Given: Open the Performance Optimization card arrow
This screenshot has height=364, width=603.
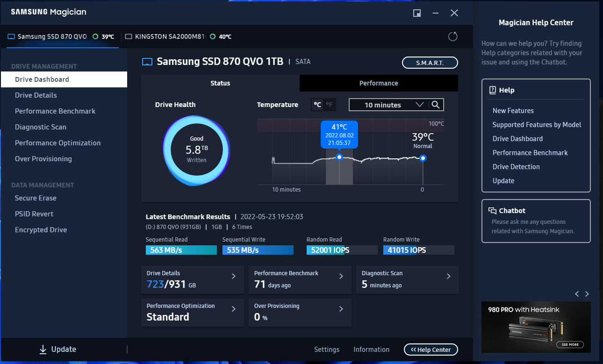Looking at the screenshot, I should (234, 309).
